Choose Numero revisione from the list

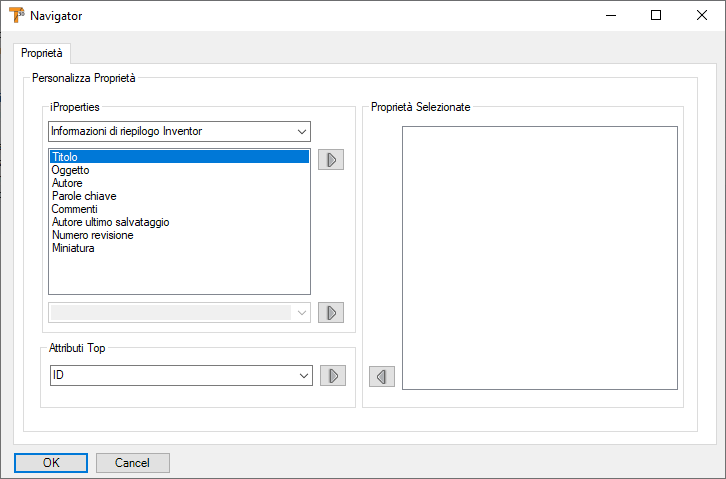point(93,235)
